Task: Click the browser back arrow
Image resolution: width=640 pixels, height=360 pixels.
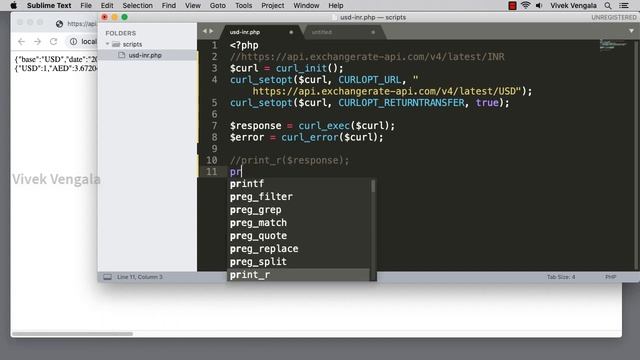Action: (x=22, y=41)
